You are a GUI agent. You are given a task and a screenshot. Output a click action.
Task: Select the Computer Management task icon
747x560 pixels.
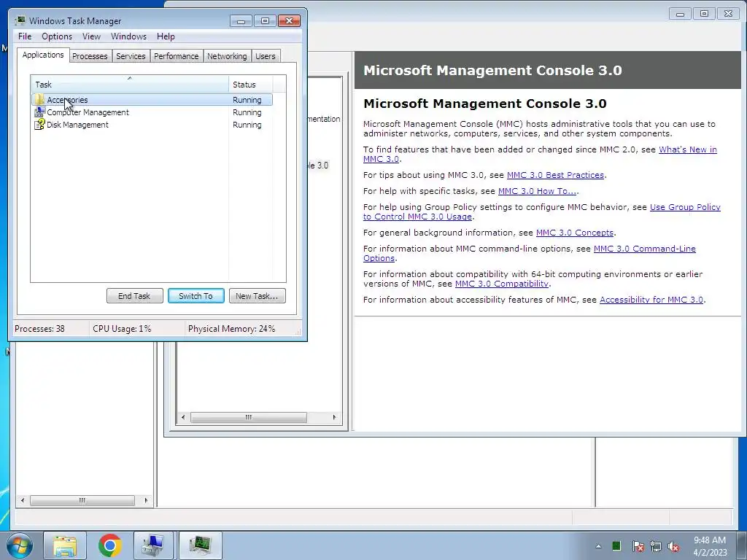(39, 112)
